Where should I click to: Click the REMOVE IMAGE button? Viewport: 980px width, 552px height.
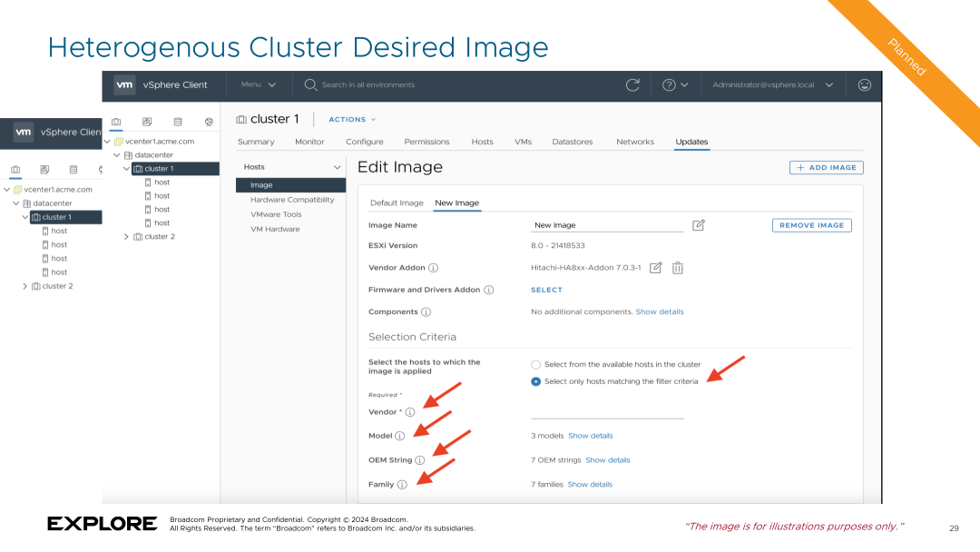pyautogui.click(x=812, y=225)
